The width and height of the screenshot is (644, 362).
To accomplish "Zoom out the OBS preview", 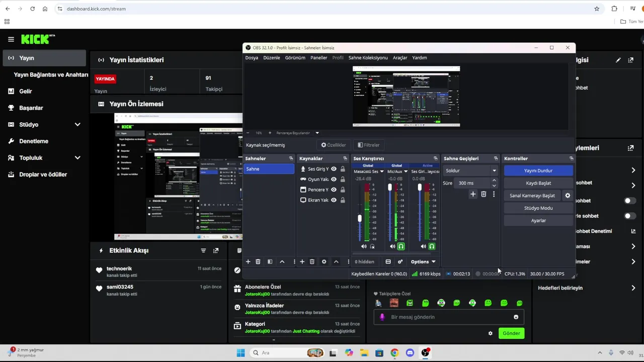I will point(248,133).
